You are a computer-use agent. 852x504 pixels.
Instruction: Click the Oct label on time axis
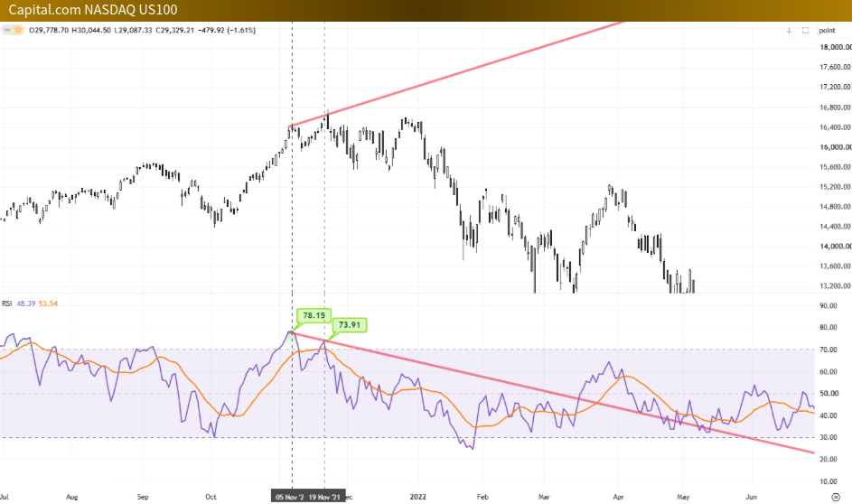coord(211,497)
